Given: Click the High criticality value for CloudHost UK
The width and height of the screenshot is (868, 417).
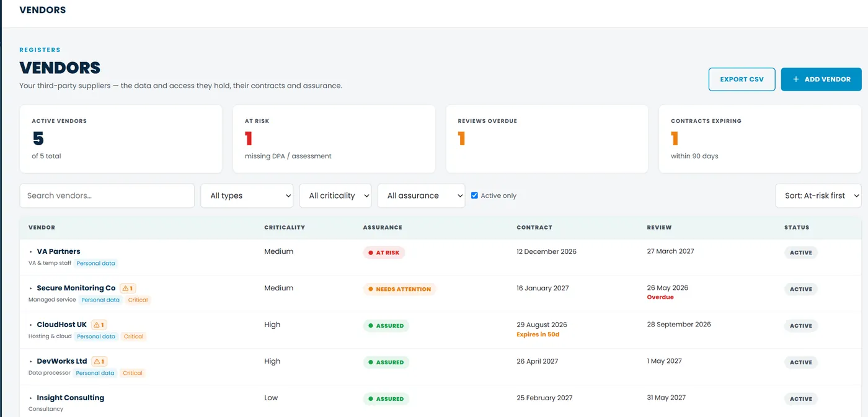Looking at the screenshot, I should pyautogui.click(x=272, y=325).
